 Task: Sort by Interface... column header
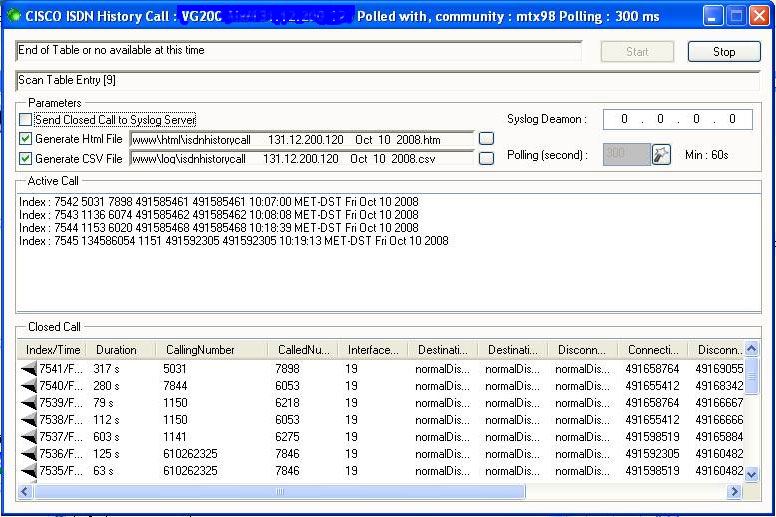point(373,350)
